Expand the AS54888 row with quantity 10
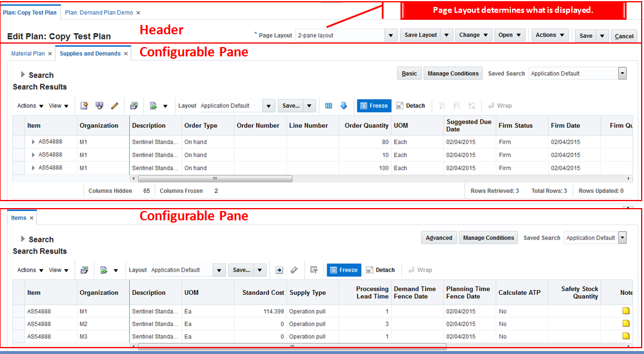 pos(33,155)
